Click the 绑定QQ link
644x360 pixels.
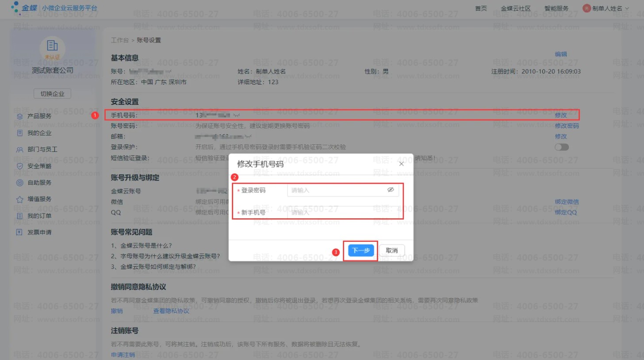point(566,213)
